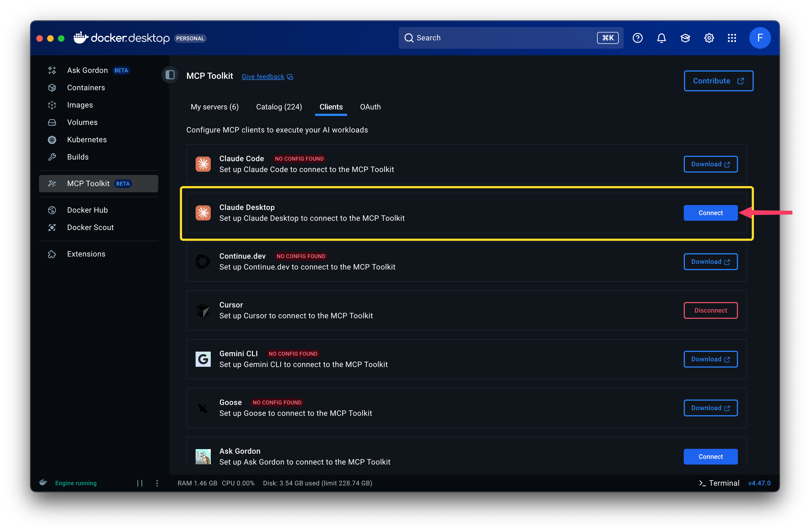Open the Containers sidebar item

(86, 87)
